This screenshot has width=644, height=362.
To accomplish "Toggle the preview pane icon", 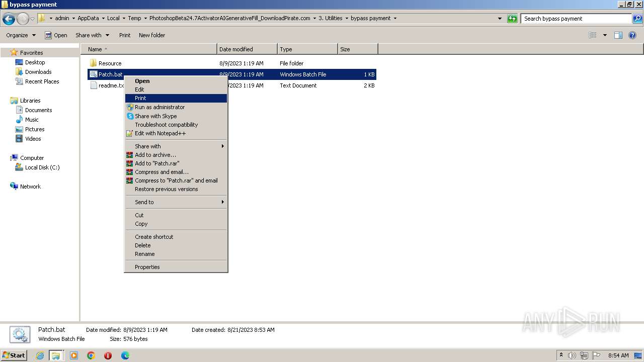I will (618, 35).
